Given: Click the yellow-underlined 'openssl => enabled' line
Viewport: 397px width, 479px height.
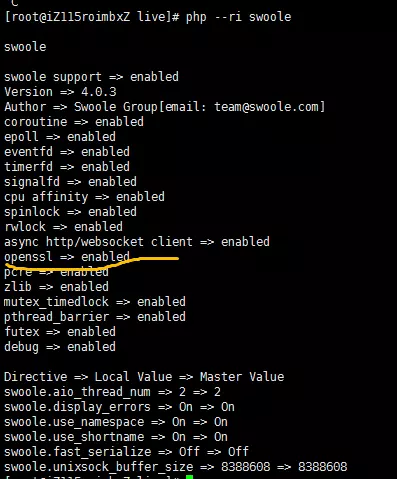Looking at the screenshot, I should [67, 257].
